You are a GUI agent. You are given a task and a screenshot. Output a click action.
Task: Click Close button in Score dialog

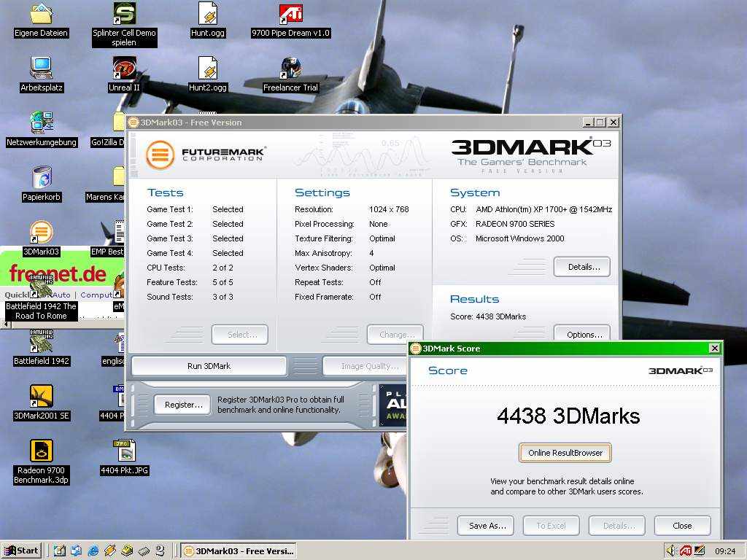point(682,526)
